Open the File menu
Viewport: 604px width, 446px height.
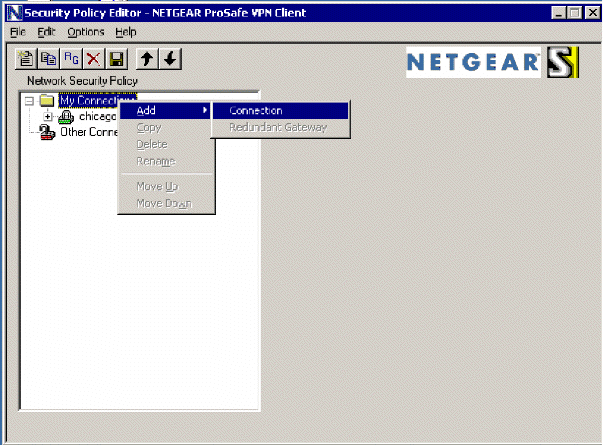(18, 32)
